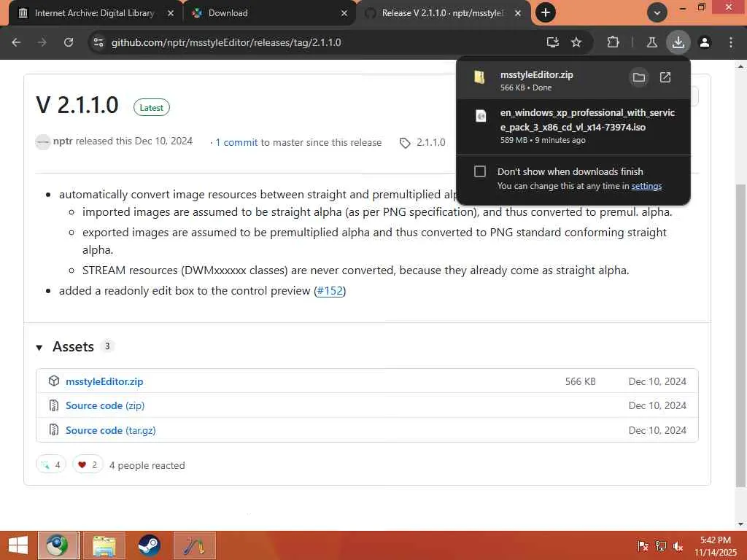Click the 4 people reacted text
747x560 pixels.
coord(147,465)
